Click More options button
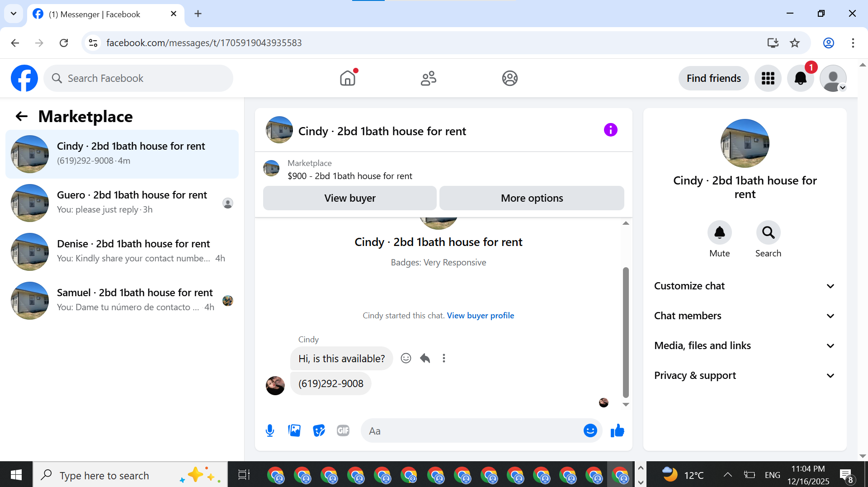The width and height of the screenshot is (868, 487). click(532, 198)
